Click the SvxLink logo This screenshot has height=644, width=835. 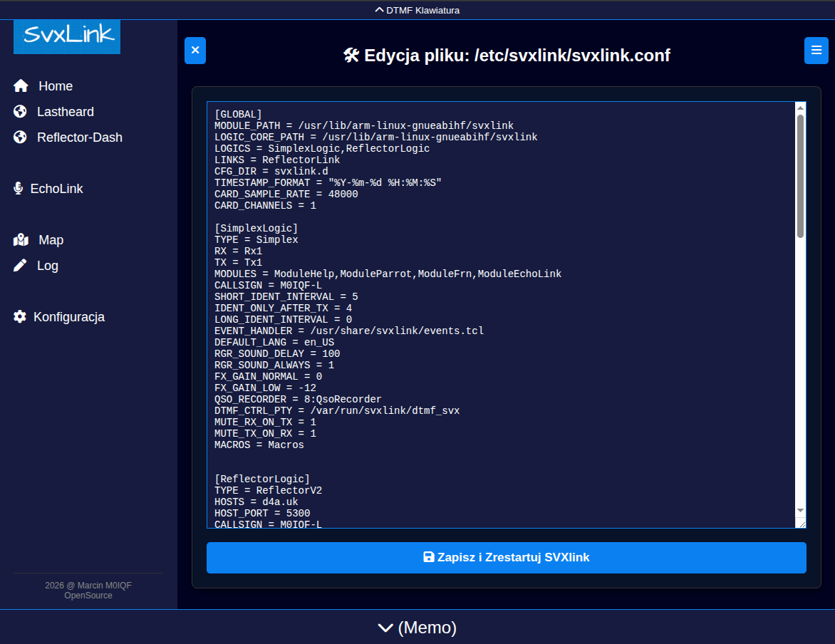point(67,36)
